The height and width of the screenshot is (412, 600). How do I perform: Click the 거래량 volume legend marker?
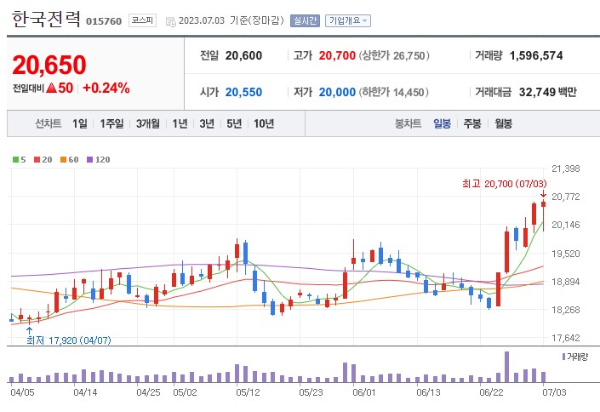(x=564, y=357)
